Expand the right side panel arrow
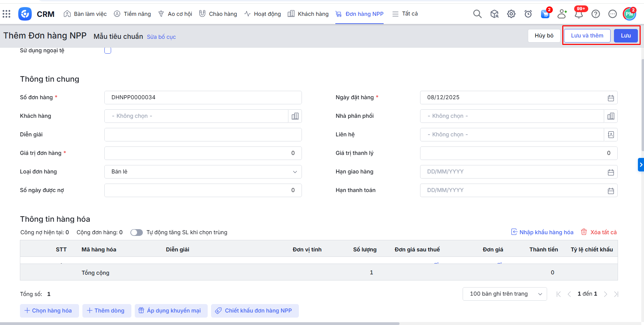 click(641, 165)
